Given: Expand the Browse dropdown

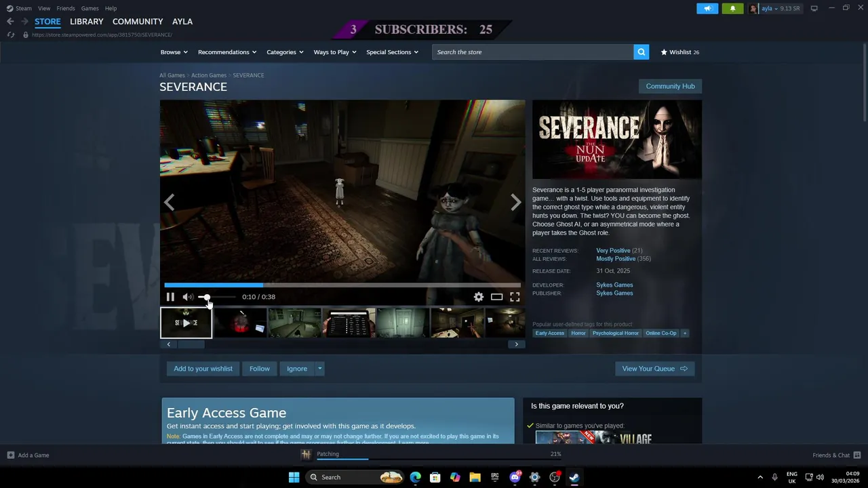Looking at the screenshot, I should click(x=174, y=52).
